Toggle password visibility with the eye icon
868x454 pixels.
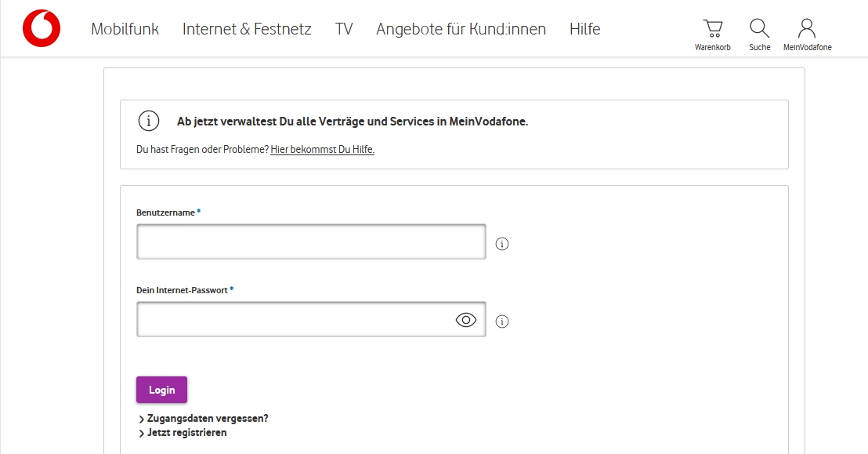coord(466,319)
